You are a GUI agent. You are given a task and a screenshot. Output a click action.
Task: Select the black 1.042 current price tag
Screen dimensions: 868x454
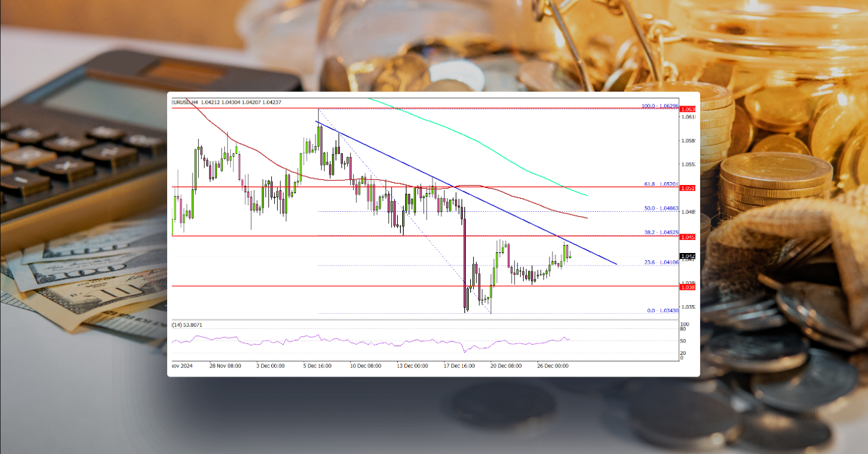(687, 257)
